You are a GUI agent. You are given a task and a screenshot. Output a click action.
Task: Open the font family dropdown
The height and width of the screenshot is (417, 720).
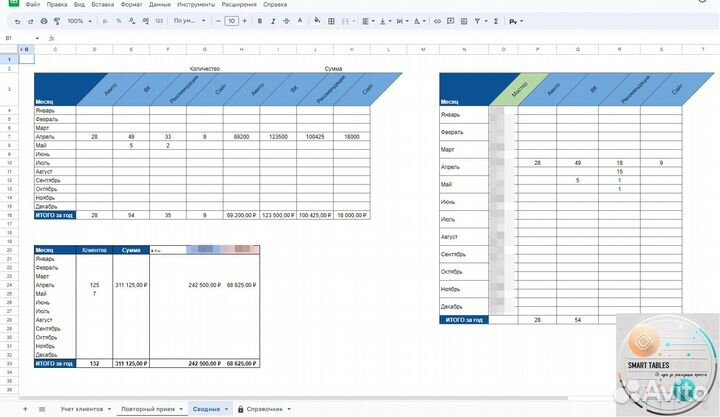point(189,21)
